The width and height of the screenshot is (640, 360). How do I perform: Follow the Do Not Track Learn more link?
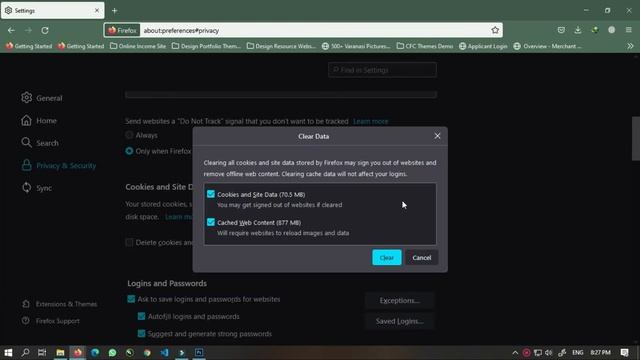pos(371,121)
